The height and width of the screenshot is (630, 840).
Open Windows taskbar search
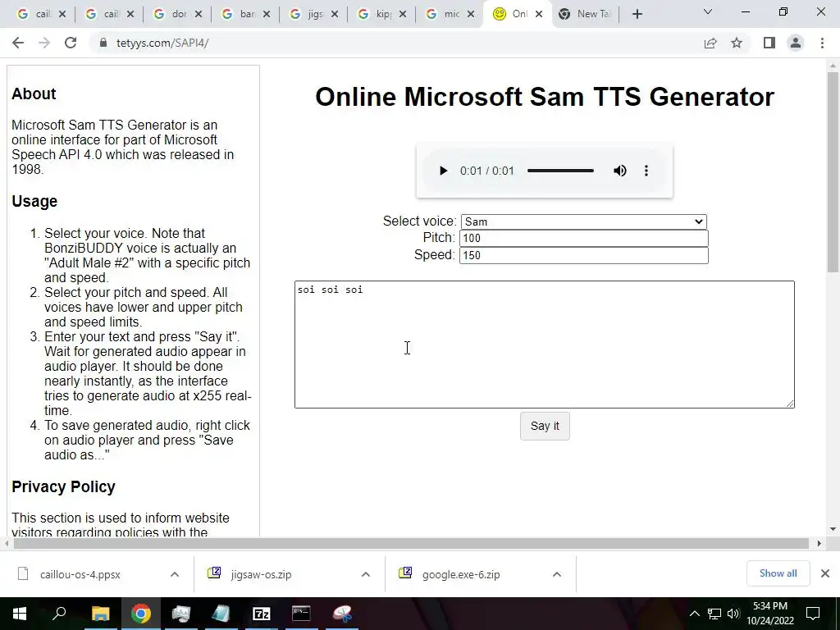coord(59,614)
